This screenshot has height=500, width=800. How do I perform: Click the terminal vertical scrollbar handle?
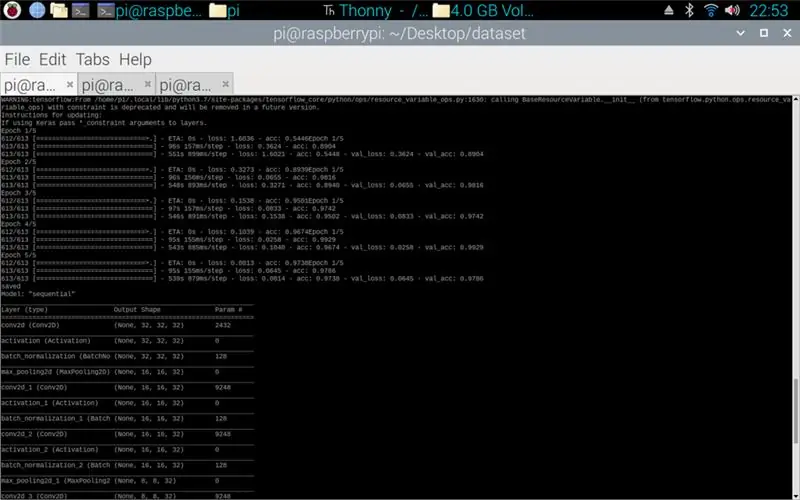tap(795, 411)
